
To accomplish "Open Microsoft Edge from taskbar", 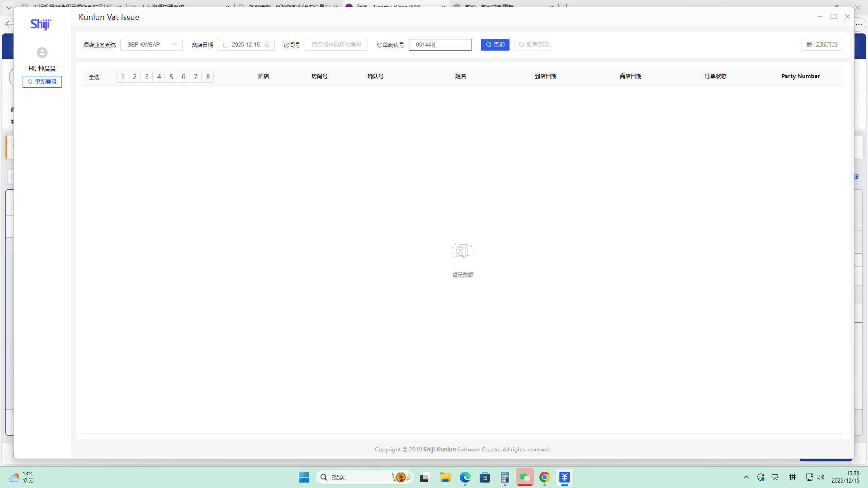I will click(465, 477).
